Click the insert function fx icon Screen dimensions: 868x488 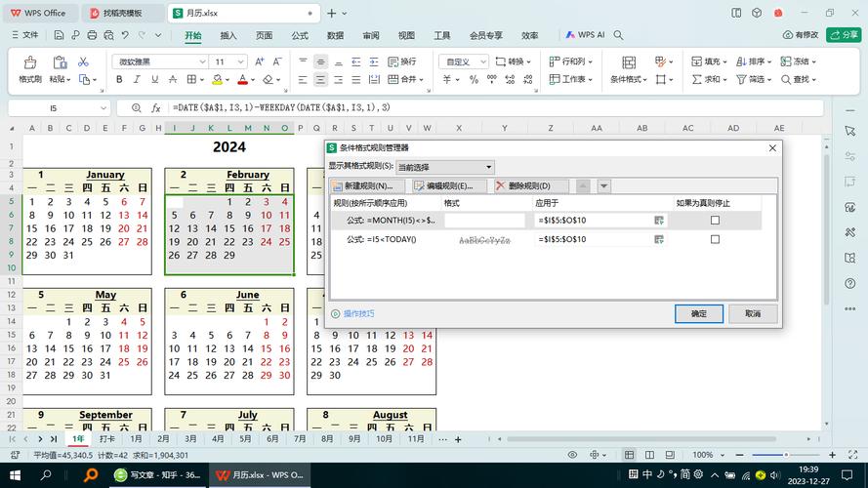pyautogui.click(x=156, y=108)
